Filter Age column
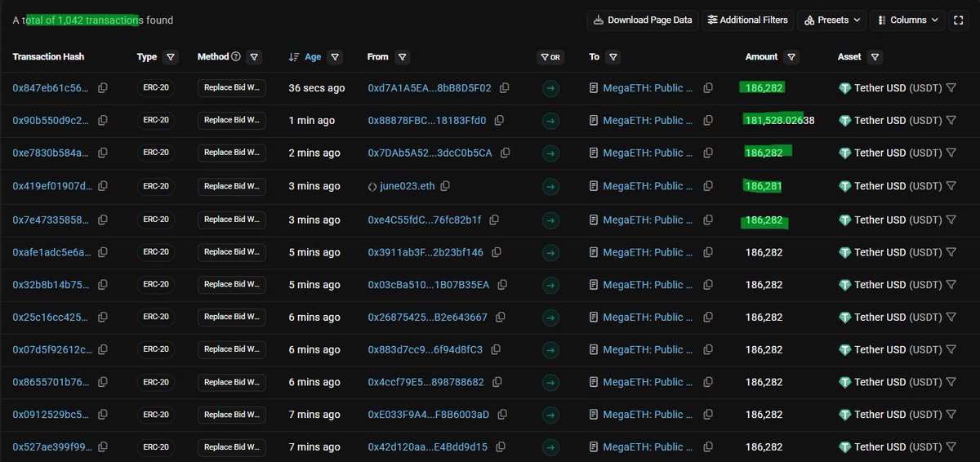 click(334, 57)
